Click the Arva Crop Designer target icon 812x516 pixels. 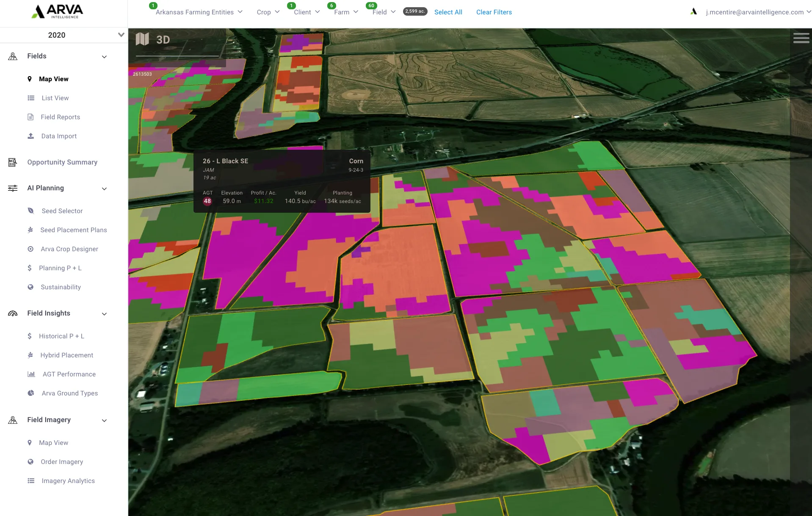tap(30, 249)
